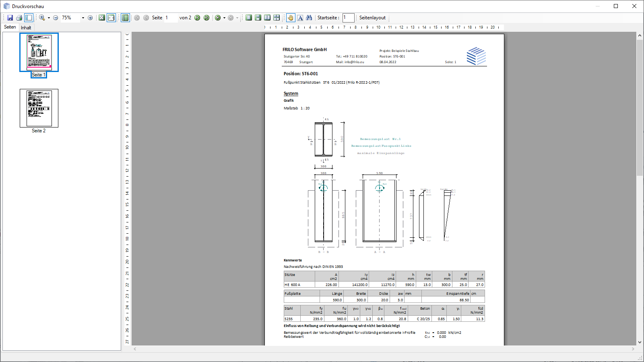644x362 pixels.
Task: Switch to the Seiten tab
Action: click(x=10, y=27)
